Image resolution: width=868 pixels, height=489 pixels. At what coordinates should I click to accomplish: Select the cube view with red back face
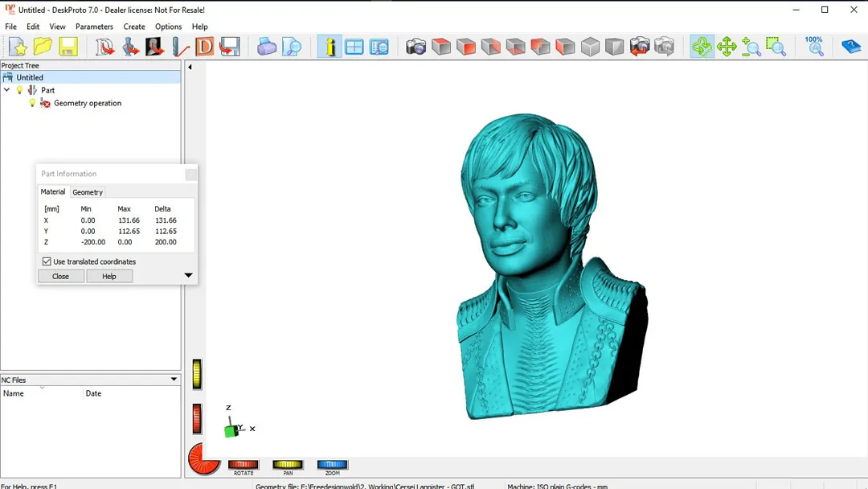pos(540,47)
